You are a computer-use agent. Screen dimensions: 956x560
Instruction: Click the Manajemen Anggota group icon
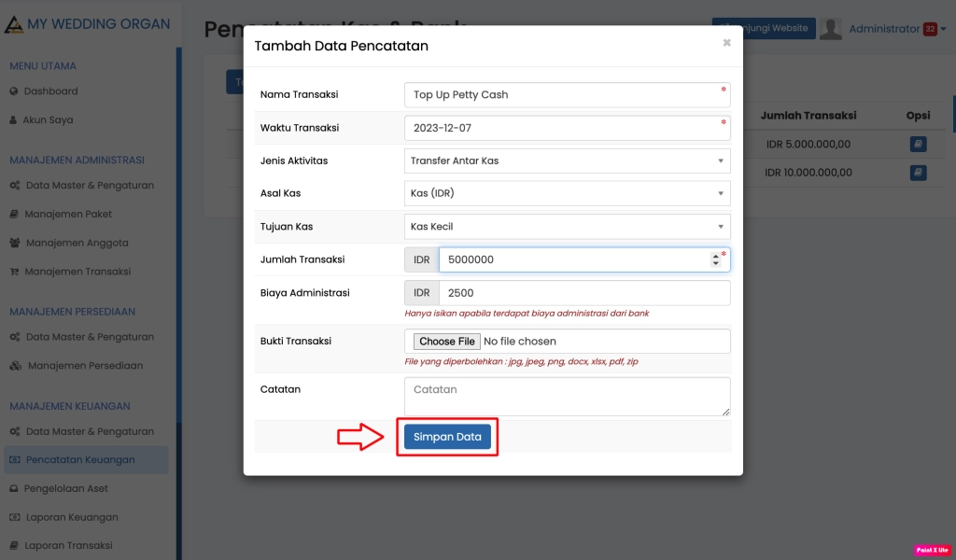point(15,243)
